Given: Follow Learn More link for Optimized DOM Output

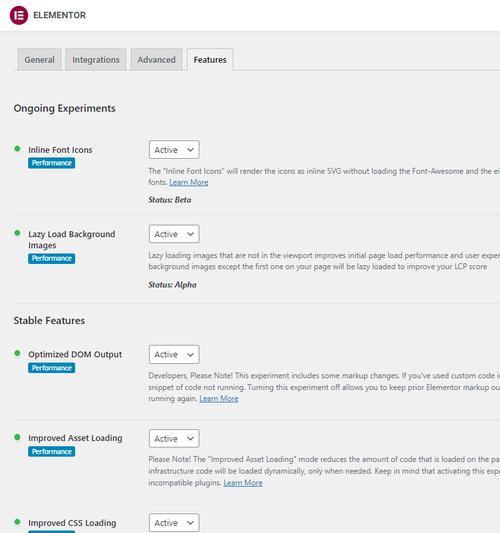Looking at the screenshot, I should click(x=219, y=399).
